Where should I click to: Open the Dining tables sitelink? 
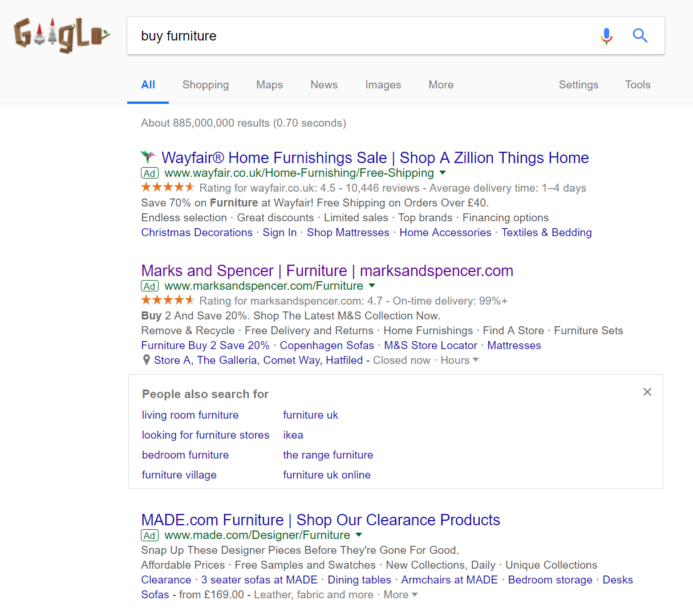(x=359, y=579)
